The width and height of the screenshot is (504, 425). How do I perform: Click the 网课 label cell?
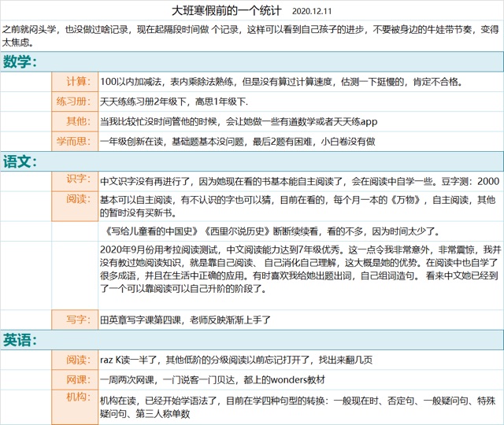click(x=75, y=379)
